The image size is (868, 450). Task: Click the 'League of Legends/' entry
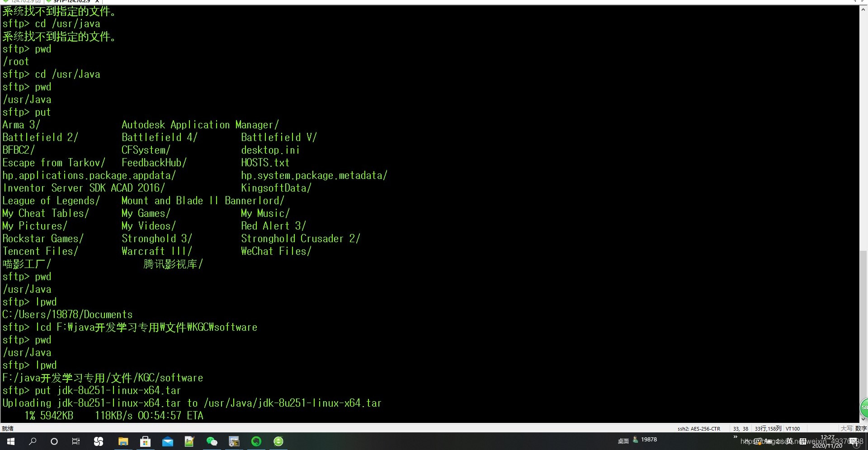51,201
